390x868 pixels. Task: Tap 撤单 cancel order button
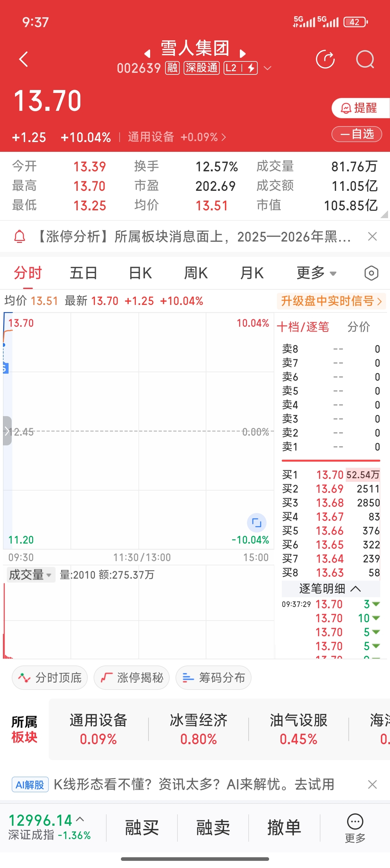coord(284,828)
